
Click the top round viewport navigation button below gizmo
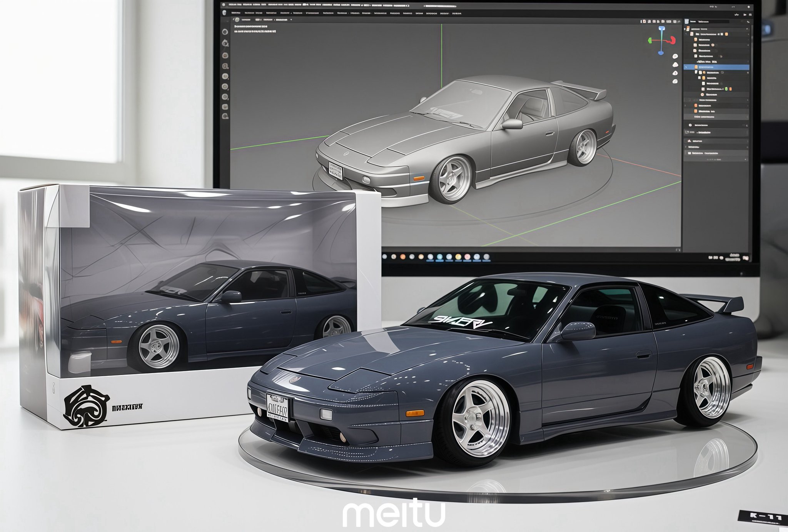(675, 57)
